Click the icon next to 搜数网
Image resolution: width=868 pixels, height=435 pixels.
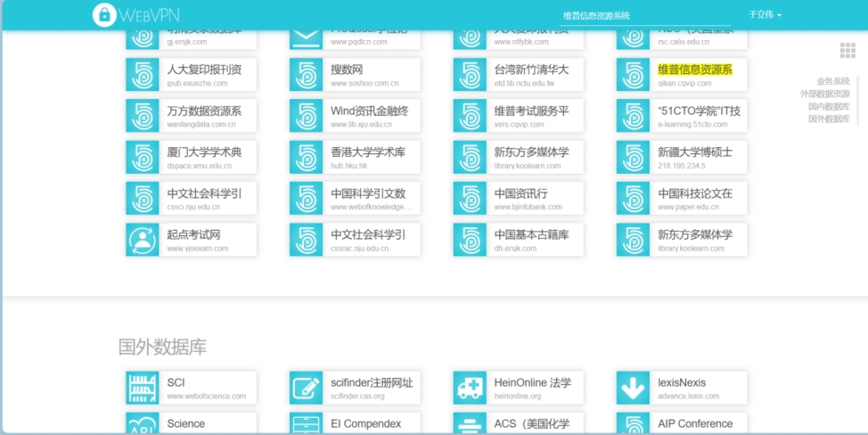click(x=307, y=75)
